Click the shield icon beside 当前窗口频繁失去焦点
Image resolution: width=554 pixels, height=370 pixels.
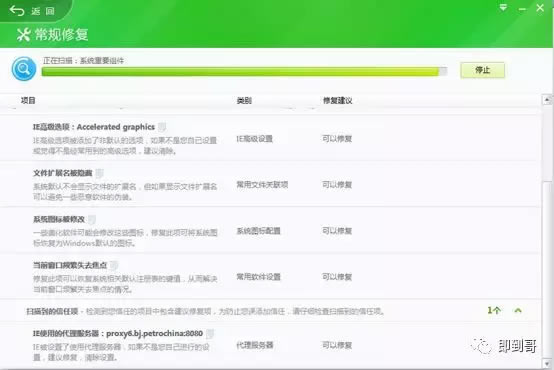point(114,265)
